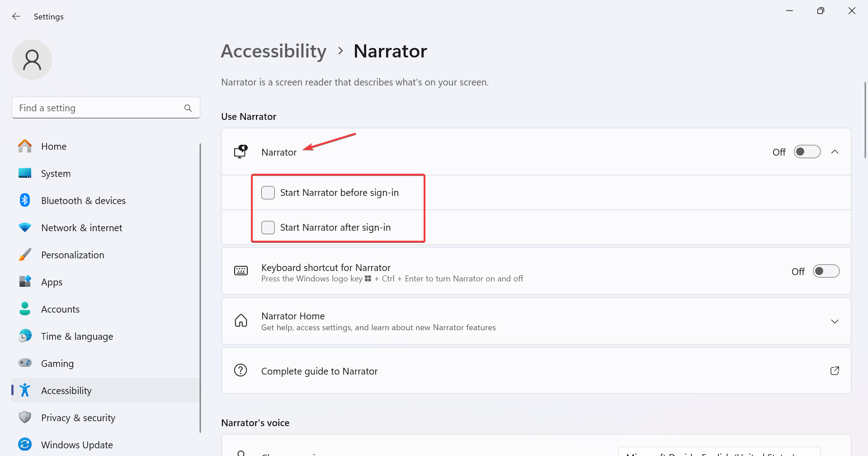Click the Accessibility breadcrumb link
The image size is (868, 456).
274,51
